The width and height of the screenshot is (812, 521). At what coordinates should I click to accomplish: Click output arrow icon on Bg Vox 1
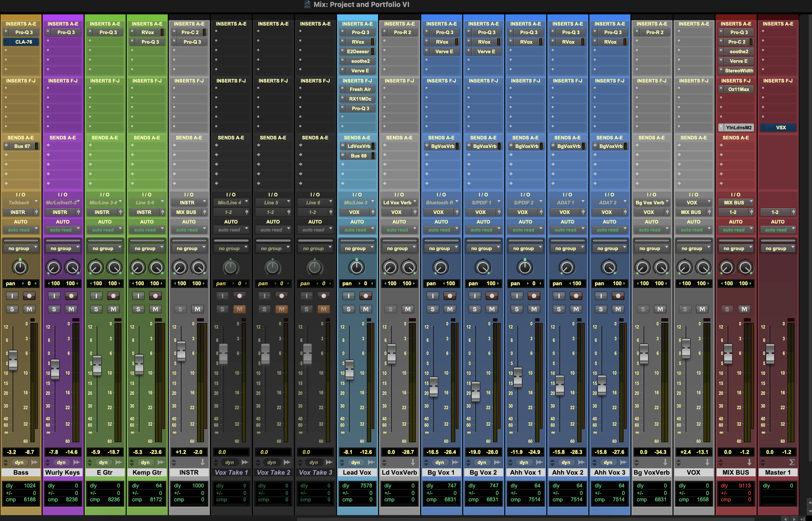click(455, 462)
